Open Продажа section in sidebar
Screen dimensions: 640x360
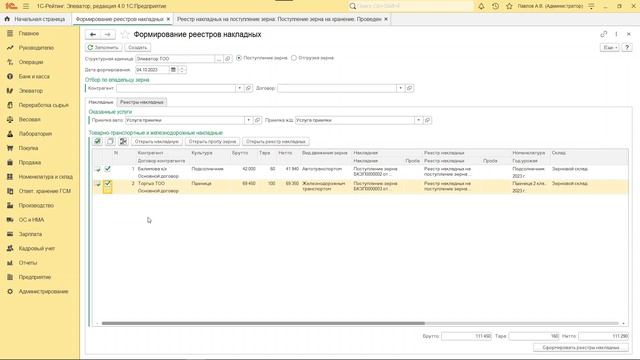(x=29, y=162)
